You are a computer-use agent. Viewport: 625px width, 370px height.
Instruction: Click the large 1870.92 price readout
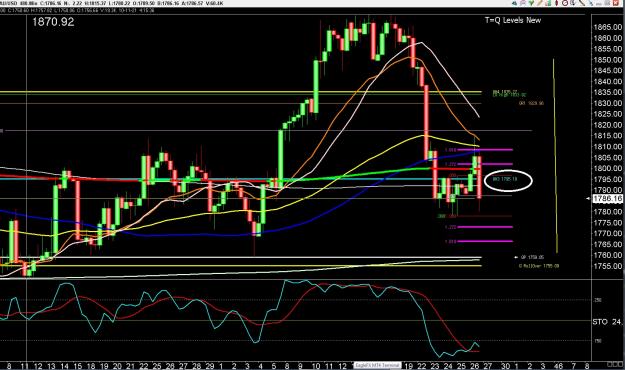[53, 22]
